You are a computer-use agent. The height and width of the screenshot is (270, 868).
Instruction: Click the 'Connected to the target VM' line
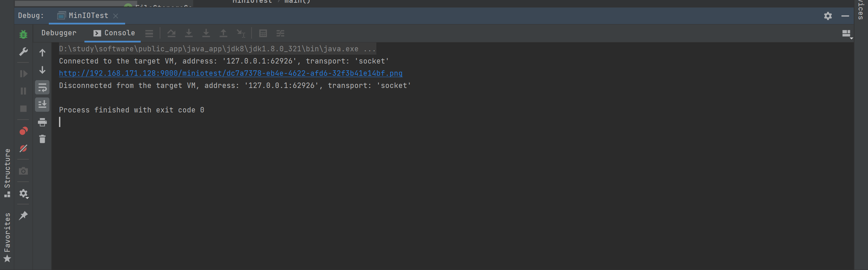point(224,61)
